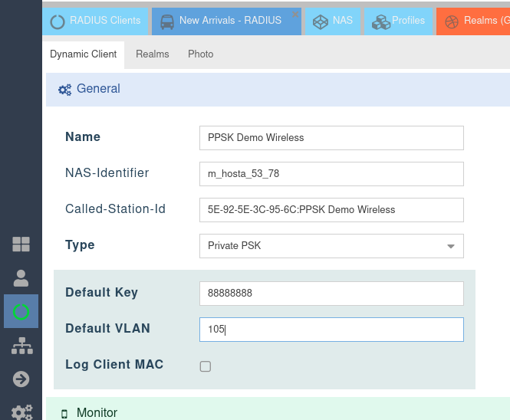
Task: Click the Default Key input field
Action: click(x=331, y=294)
